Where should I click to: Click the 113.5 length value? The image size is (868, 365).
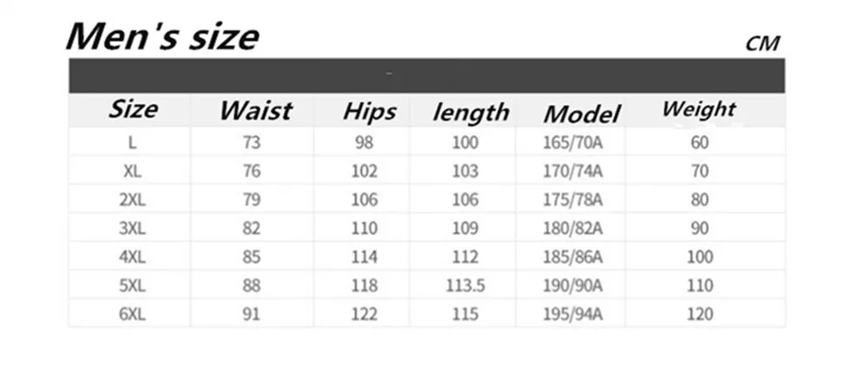coord(465,286)
